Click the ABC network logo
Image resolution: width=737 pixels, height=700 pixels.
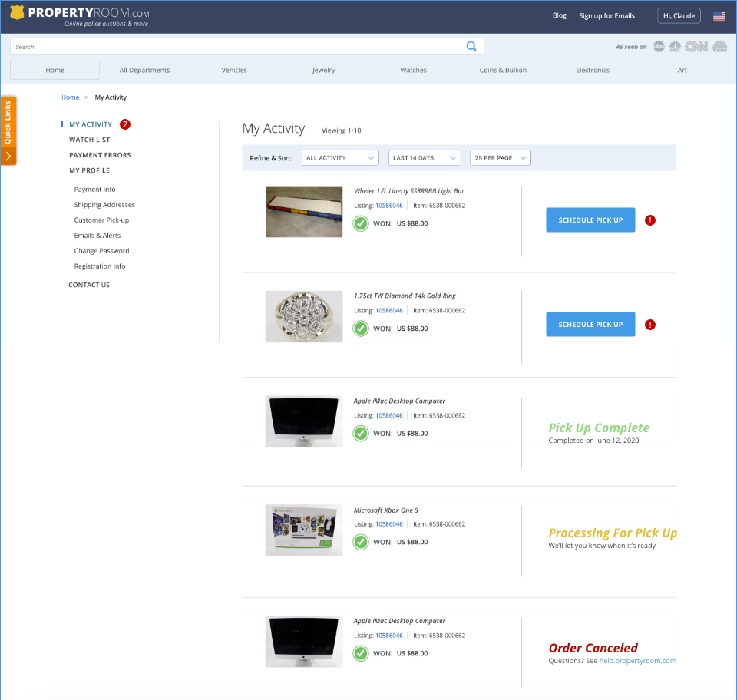click(x=659, y=47)
